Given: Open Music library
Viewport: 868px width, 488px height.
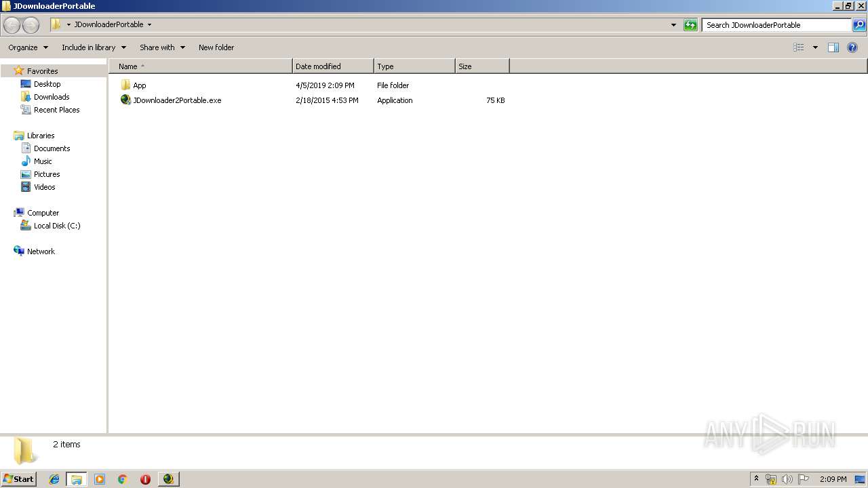Looking at the screenshot, I should click(x=43, y=161).
